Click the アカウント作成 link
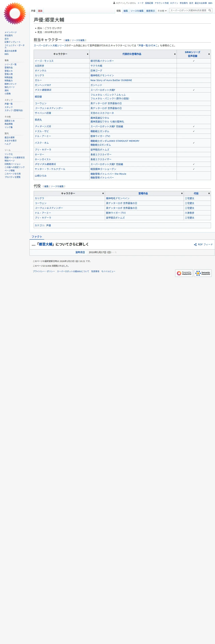The width and height of the screenshot is (215, 644). pyautogui.click(x=161, y=3)
